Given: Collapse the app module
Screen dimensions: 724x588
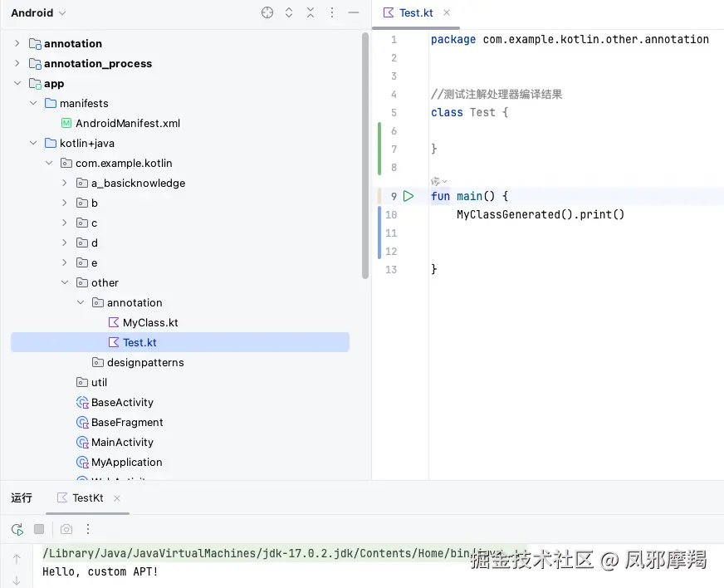Looking at the screenshot, I should point(17,83).
